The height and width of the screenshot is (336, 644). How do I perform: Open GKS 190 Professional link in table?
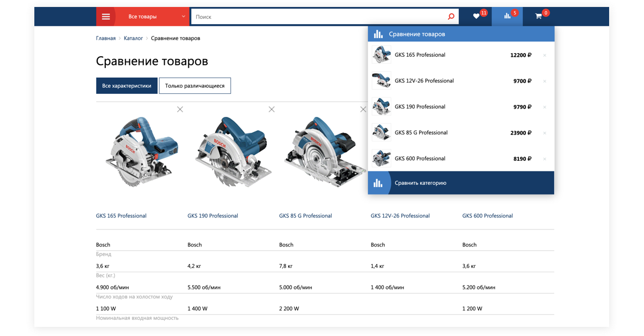pos(213,216)
